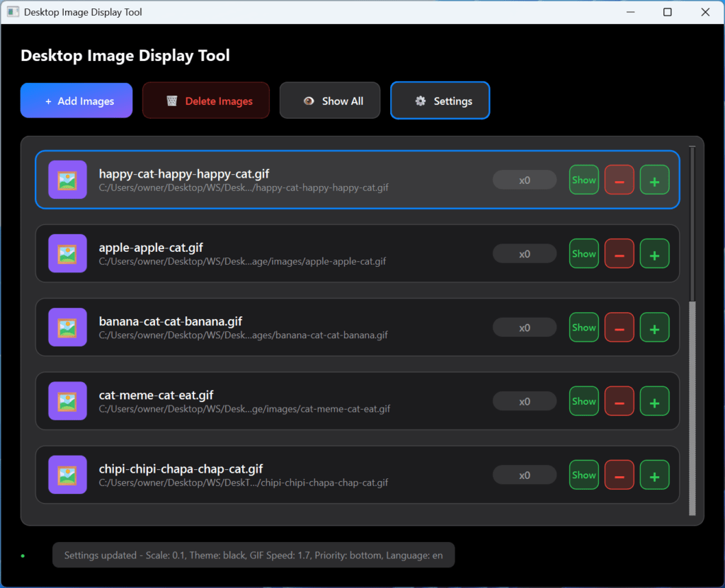Click the plus button on banana-cat-cat-banana.gif row

(654, 327)
